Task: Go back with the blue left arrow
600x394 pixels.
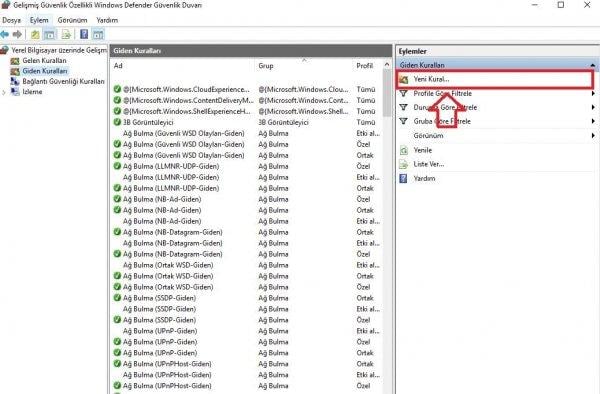Action: click(x=5, y=34)
